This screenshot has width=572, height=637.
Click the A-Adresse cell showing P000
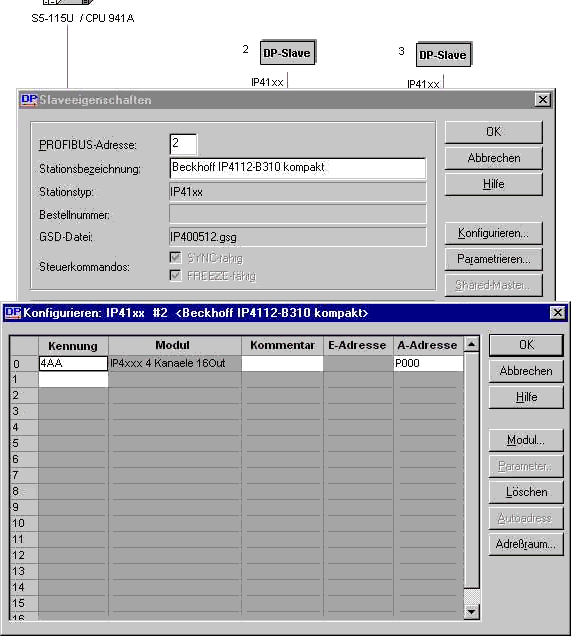(428, 363)
